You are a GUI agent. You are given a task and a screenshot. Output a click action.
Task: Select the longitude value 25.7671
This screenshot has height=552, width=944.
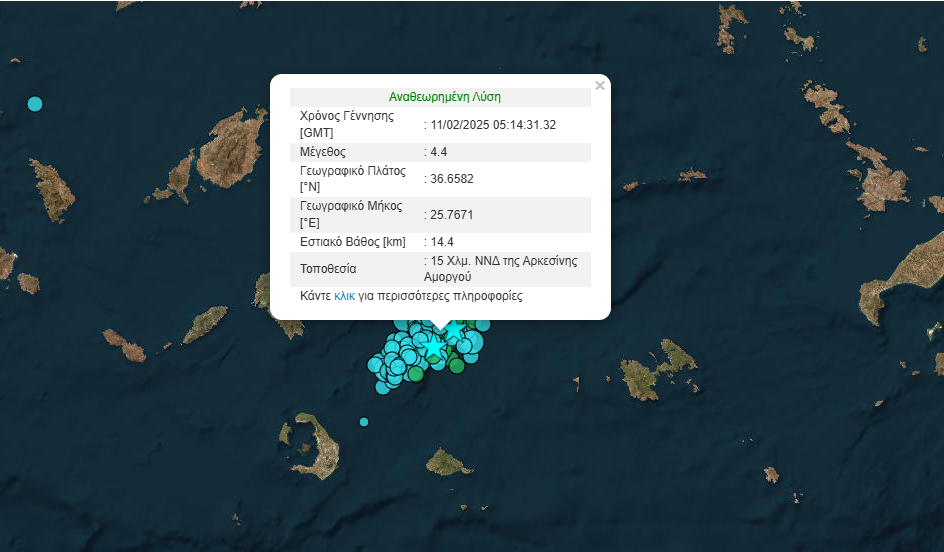[x=451, y=214]
